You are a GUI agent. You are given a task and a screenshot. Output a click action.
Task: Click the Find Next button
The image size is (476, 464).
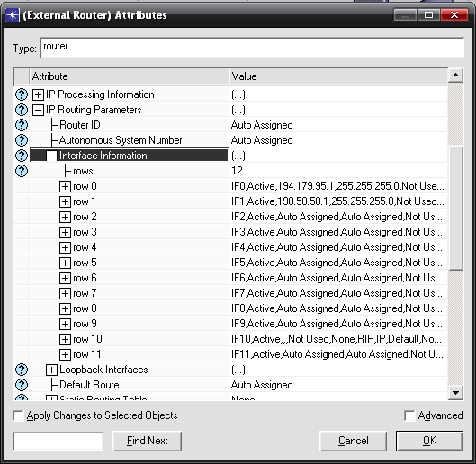[148, 441]
